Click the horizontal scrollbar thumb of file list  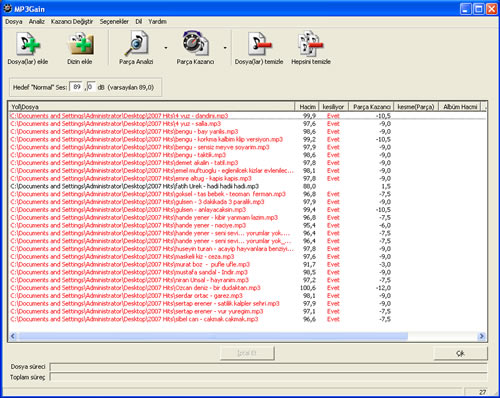point(213,336)
